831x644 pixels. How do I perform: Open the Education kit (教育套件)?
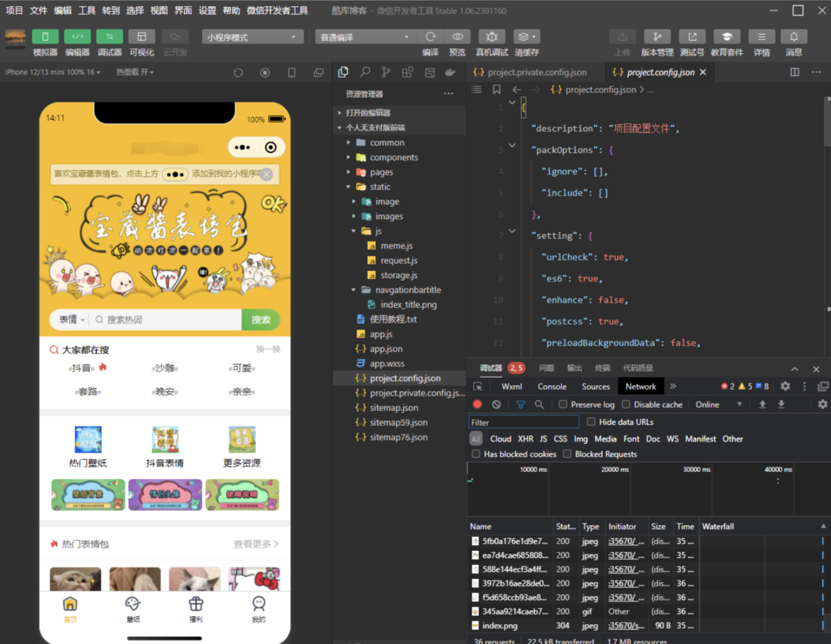point(727,37)
